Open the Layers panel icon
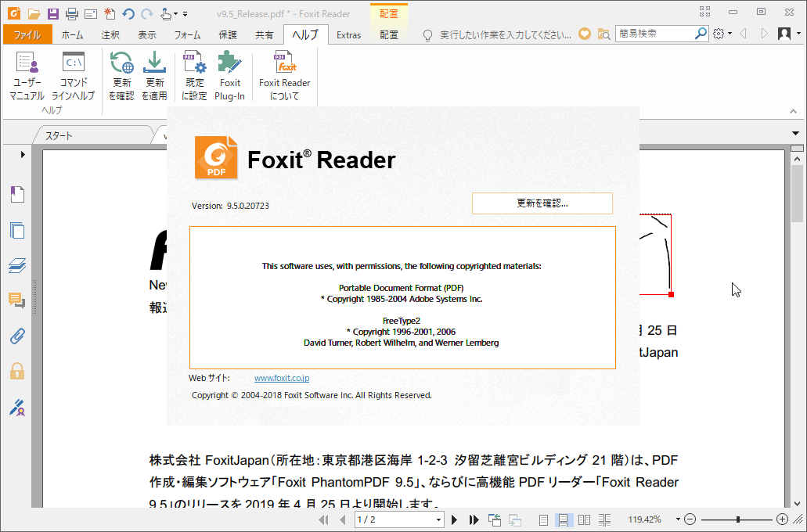The height and width of the screenshot is (532, 807). click(16, 265)
